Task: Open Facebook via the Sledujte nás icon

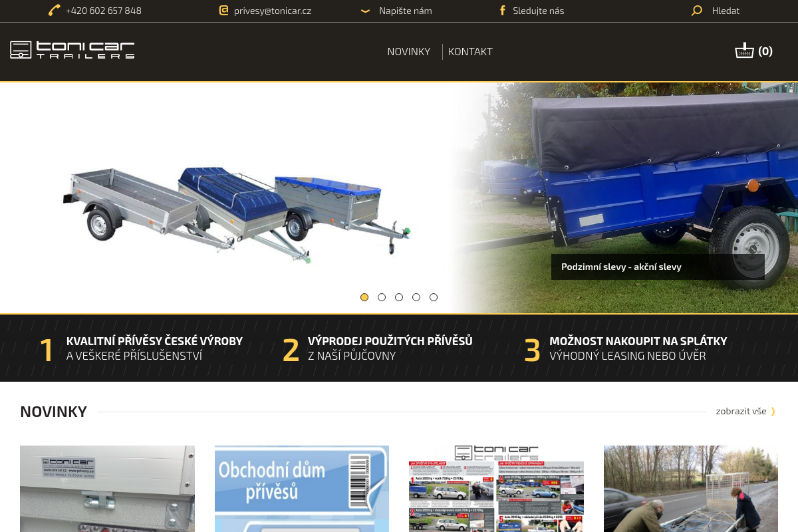Action: pyautogui.click(x=503, y=11)
